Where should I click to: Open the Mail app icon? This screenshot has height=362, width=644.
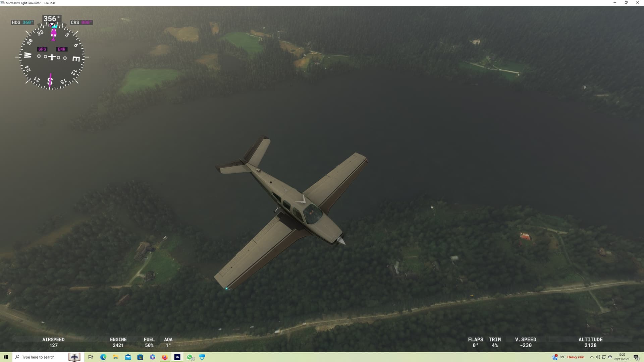pyautogui.click(x=128, y=357)
